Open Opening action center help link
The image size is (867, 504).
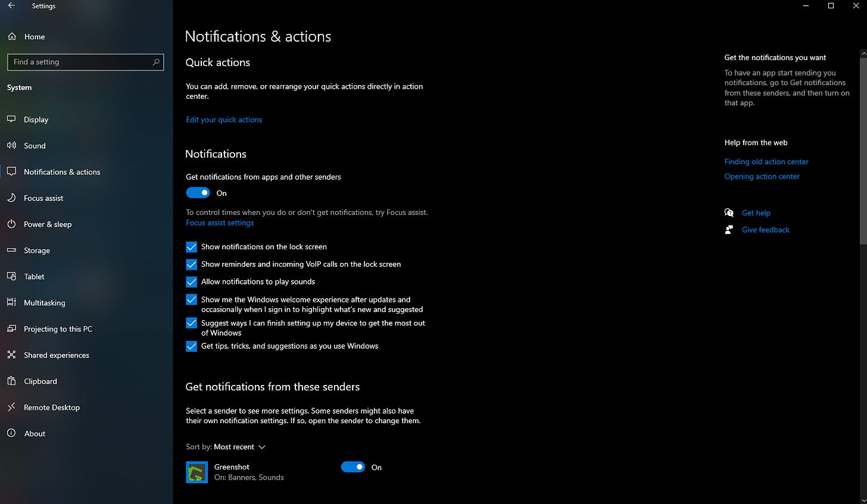click(762, 176)
